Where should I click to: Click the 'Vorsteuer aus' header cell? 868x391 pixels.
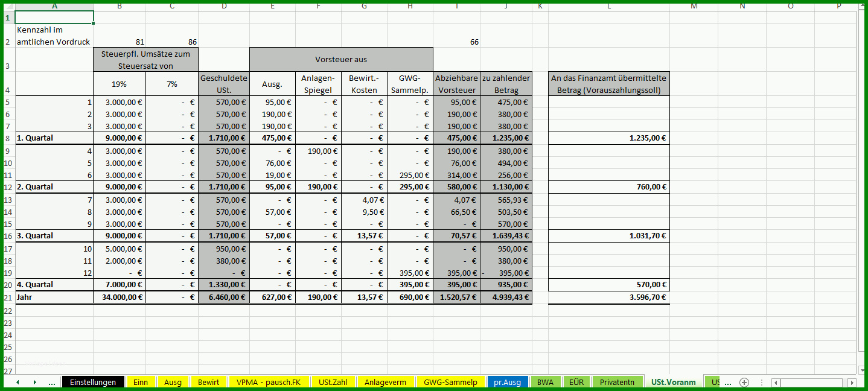pyautogui.click(x=341, y=60)
